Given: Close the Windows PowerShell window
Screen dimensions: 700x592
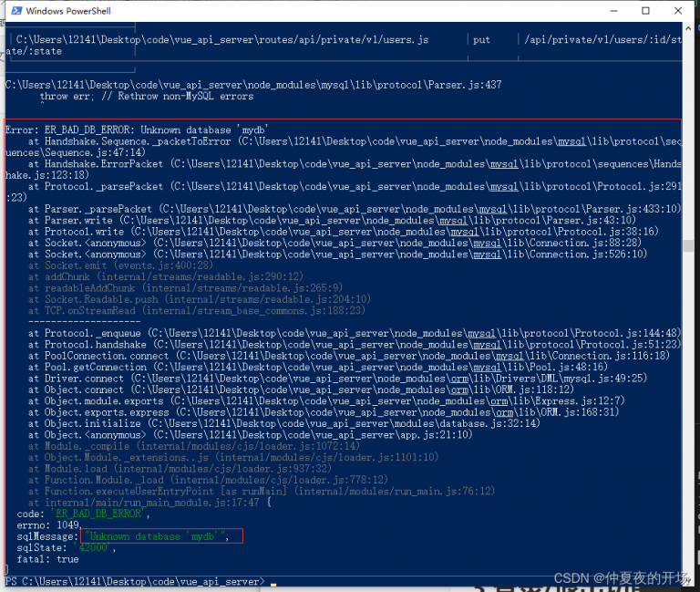Looking at the screenshot, I should [x=678, y=11].
